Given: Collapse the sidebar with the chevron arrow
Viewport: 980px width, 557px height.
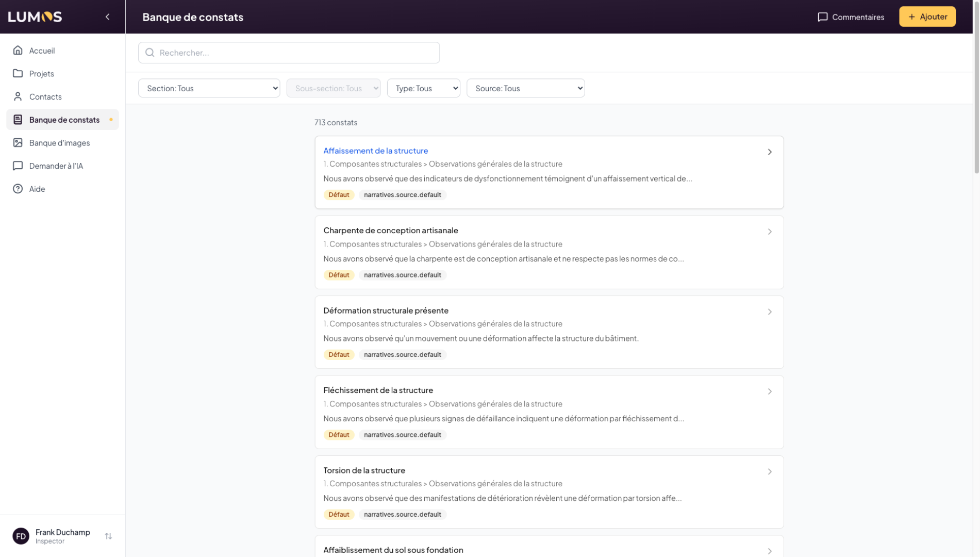Looking at the screenshot, I should [107, 17].
